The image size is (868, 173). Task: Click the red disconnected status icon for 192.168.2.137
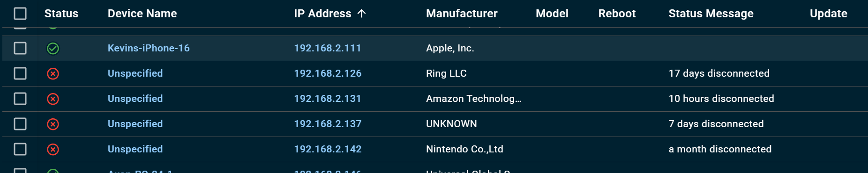[x=53, y=124]
